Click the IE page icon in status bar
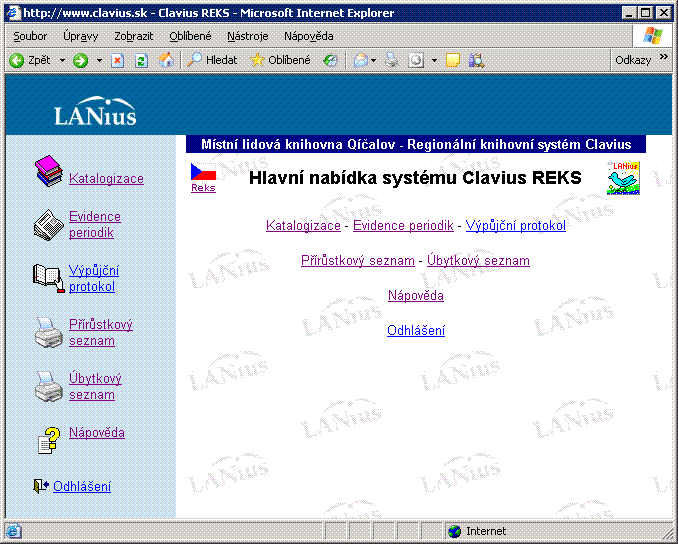 pyautogui.click(x=13, y=531)
